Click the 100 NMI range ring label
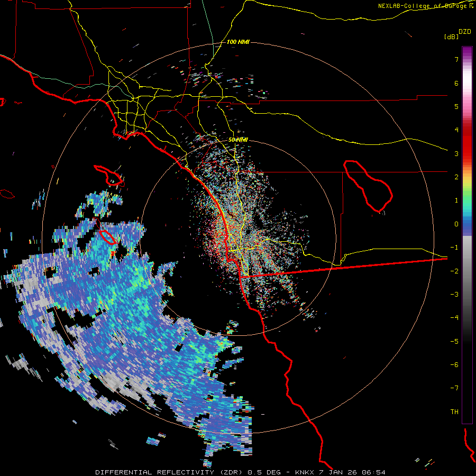Screen dimensions: 476x476 point(238,42)
